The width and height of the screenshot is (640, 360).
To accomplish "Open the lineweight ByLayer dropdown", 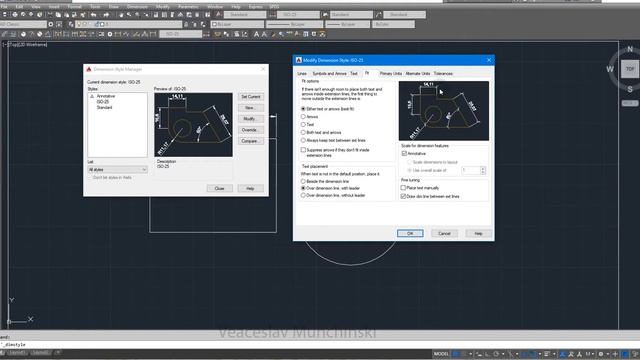I will (x=347, y=24).
